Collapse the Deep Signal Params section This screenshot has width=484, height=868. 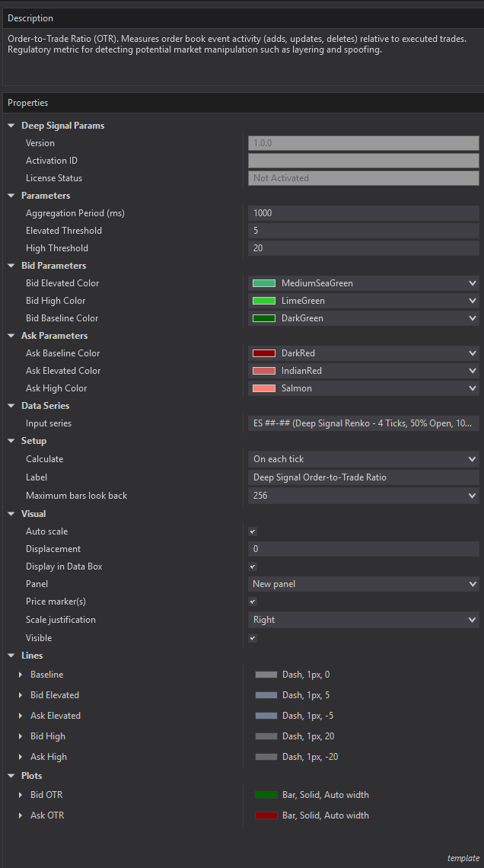click(x=11, y=126)
